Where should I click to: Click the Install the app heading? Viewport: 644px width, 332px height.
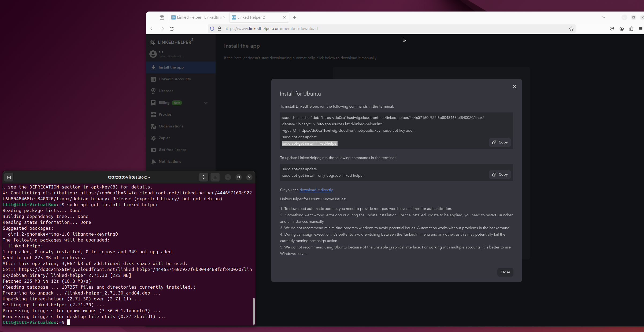point(242,46)
